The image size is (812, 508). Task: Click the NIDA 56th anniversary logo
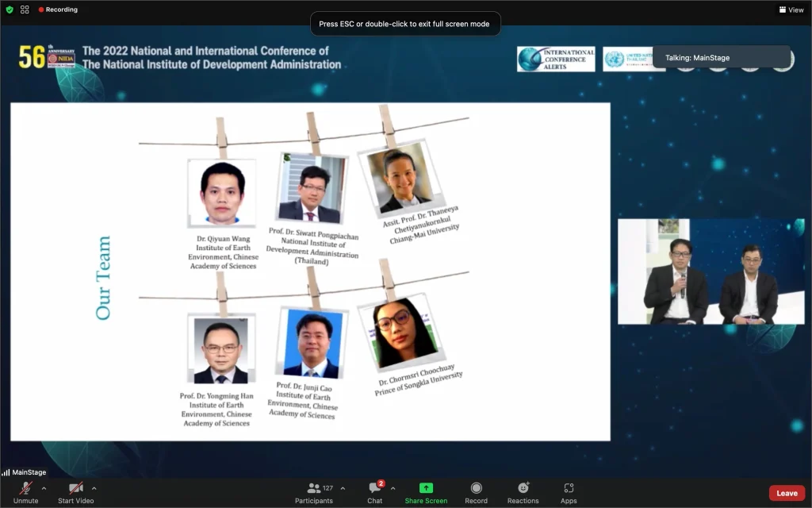(47, 56)
